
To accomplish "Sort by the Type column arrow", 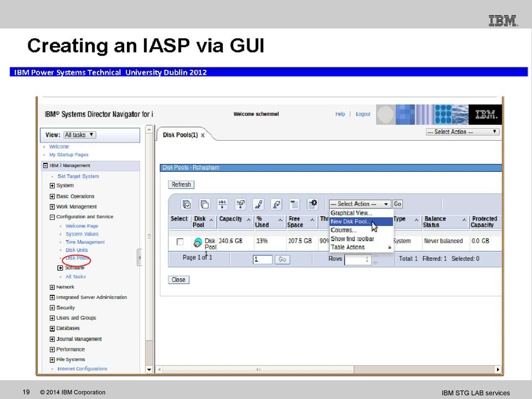I will click(x=416, y=220).
